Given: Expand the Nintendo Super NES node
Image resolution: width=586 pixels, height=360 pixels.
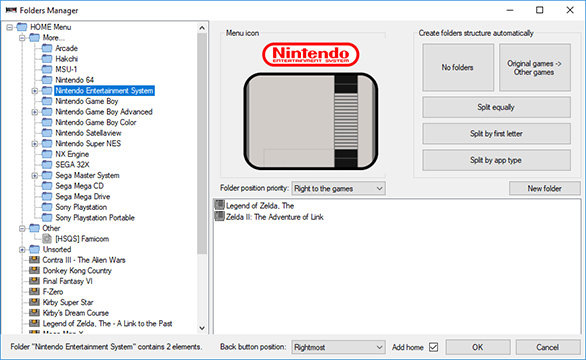Looking at the screenshot, I should [35, 144].
